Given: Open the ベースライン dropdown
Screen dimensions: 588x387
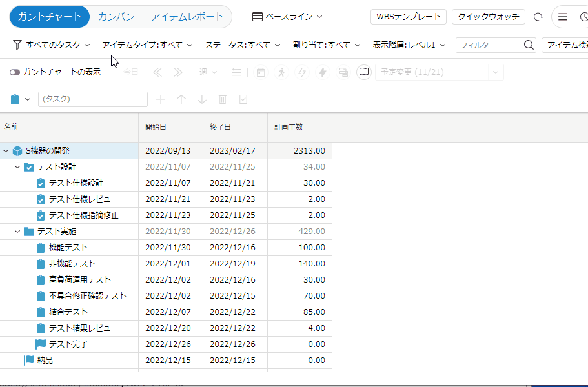Looking at the screenshot, I should point(287,17).
